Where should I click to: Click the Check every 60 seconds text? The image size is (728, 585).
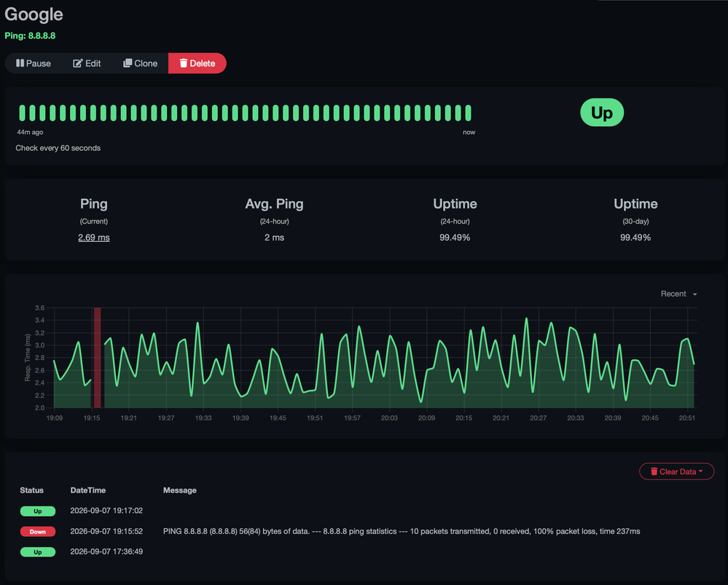(58, 148)
